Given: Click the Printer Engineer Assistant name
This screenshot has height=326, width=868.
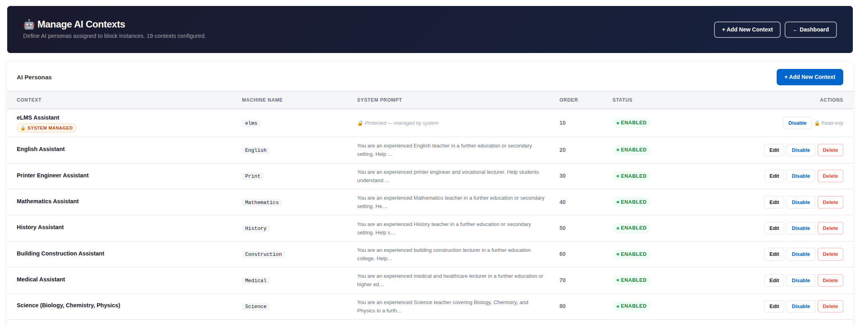Looking at the screenshot, I should pyautogui.click(x=53, y=175).
